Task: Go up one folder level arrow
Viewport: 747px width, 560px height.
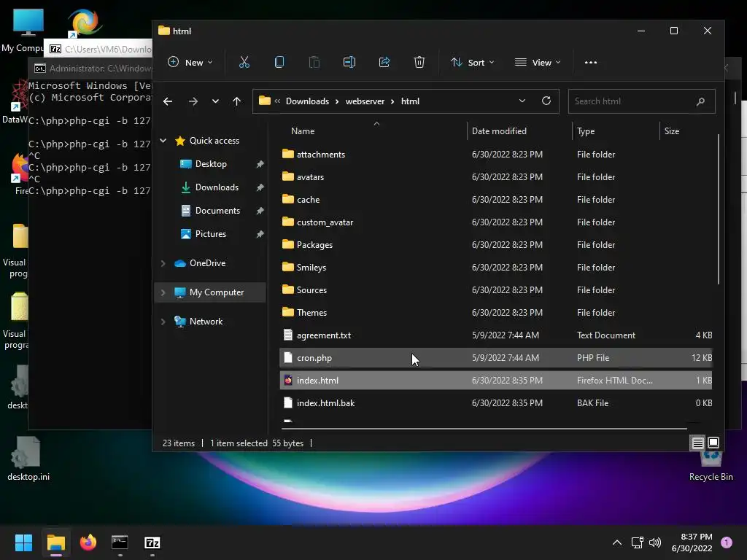Action: pyautogui.click(x=237, y=101)
